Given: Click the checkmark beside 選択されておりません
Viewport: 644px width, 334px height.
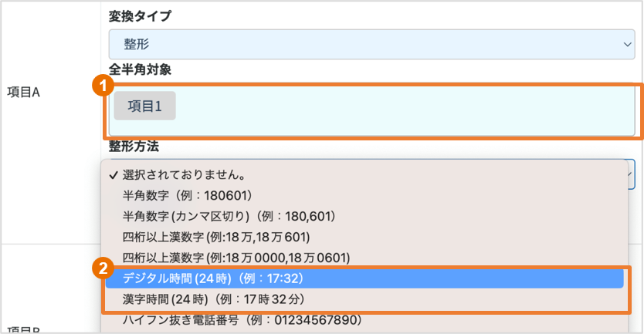Looking at the screenshot, I should 114,175.
